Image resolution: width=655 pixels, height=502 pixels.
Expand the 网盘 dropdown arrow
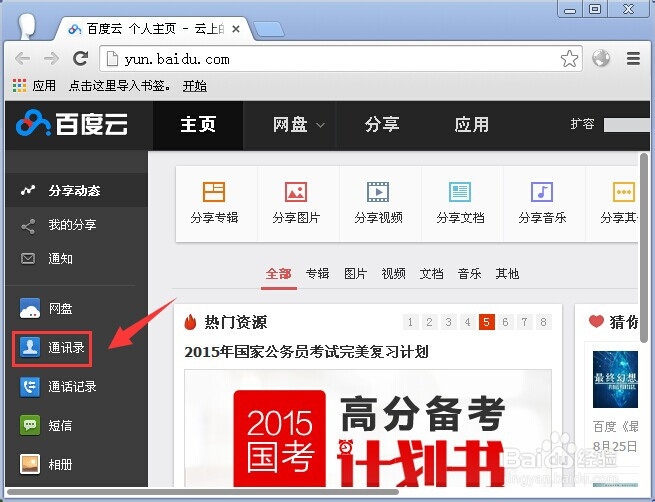coord(320,125)
